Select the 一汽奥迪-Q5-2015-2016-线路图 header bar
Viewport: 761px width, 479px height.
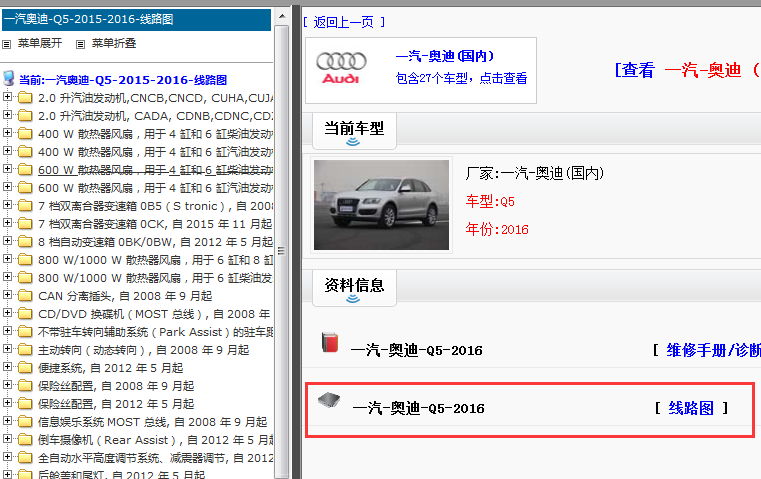(x=136, y=19)
